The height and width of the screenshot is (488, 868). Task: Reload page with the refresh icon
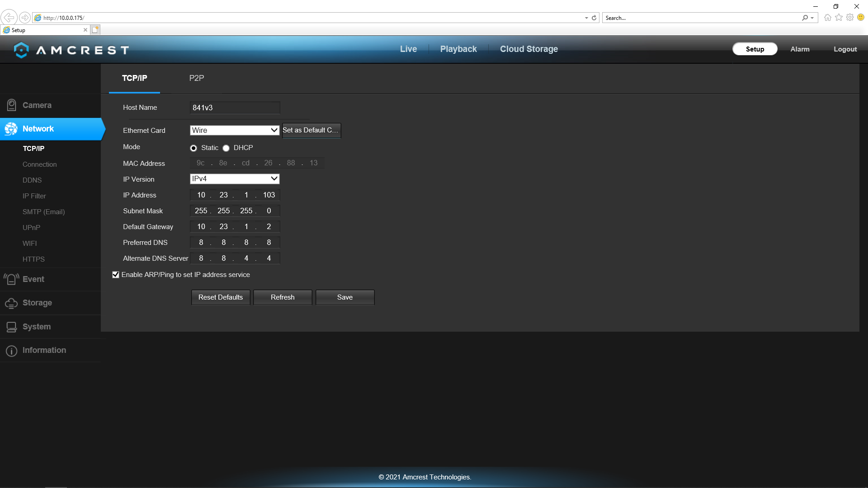(x=594, y=18)
